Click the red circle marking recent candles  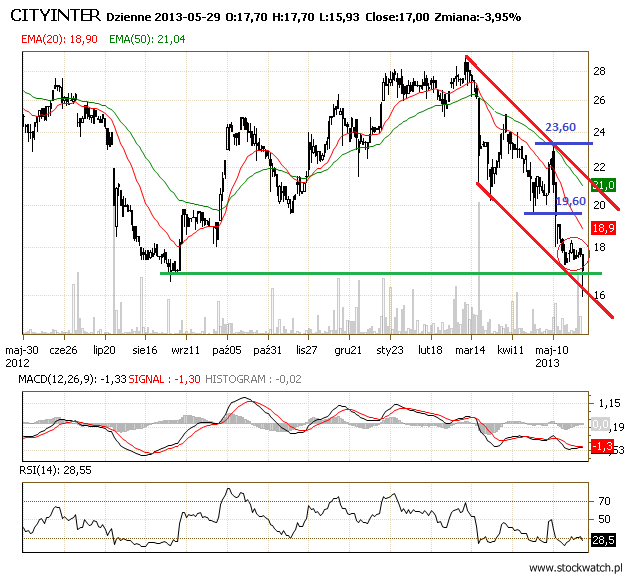pos(573,253)
